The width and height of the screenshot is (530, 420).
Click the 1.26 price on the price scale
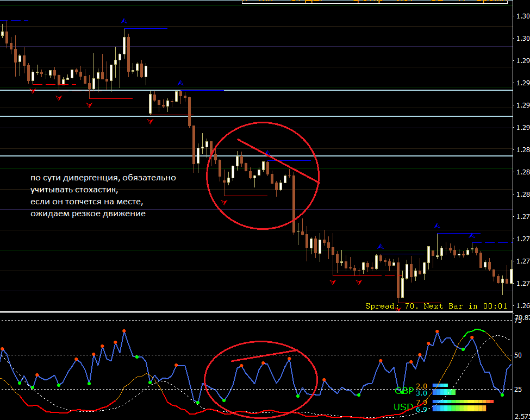tap(522, 306)
